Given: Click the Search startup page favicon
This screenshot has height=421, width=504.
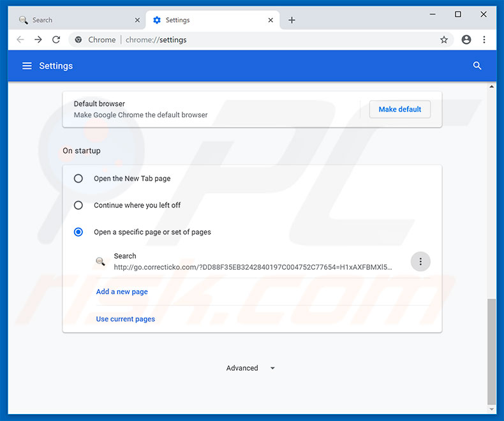Looking at the screenshot, I should [101, 262].
